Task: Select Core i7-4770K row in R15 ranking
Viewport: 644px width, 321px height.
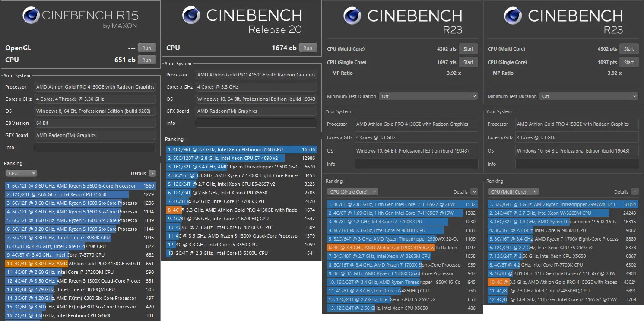Action: pyautogui.click(x=81, y=246)
